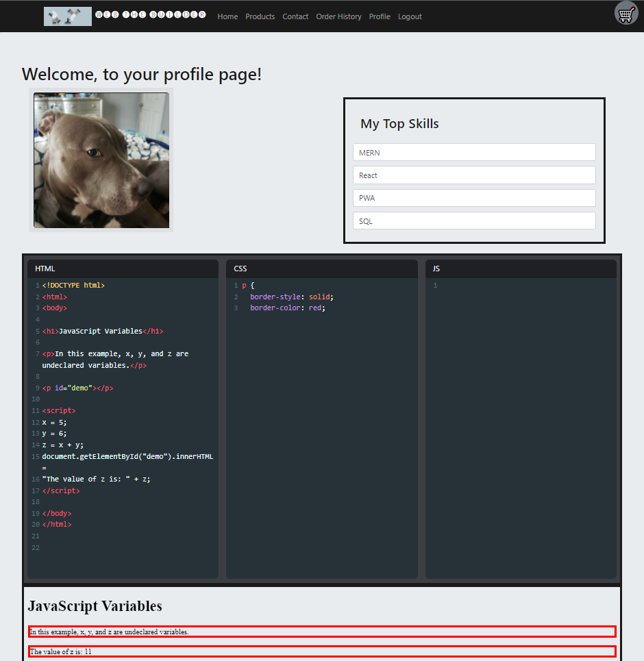
Task: Click the <h1>JavaScript Variables</h1> line
Action: tap(103, 331)
